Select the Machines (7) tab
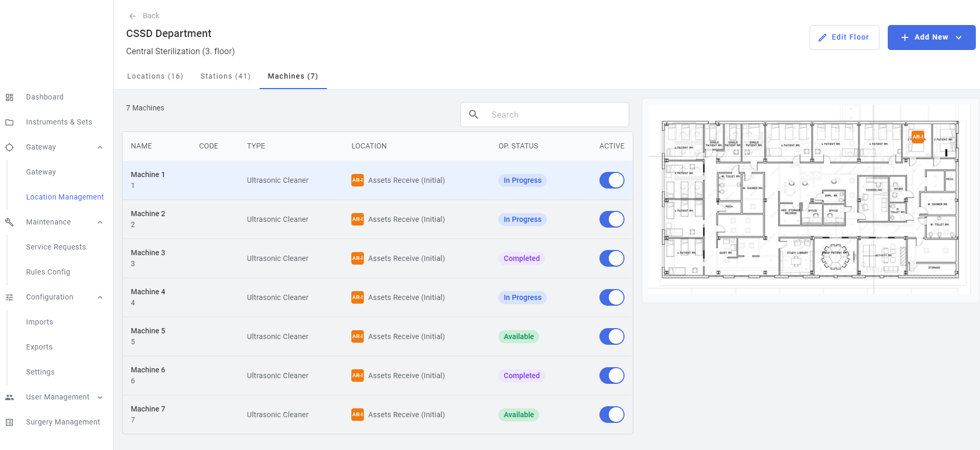Viewport: 980px width, 450px height. click(293, 76)
